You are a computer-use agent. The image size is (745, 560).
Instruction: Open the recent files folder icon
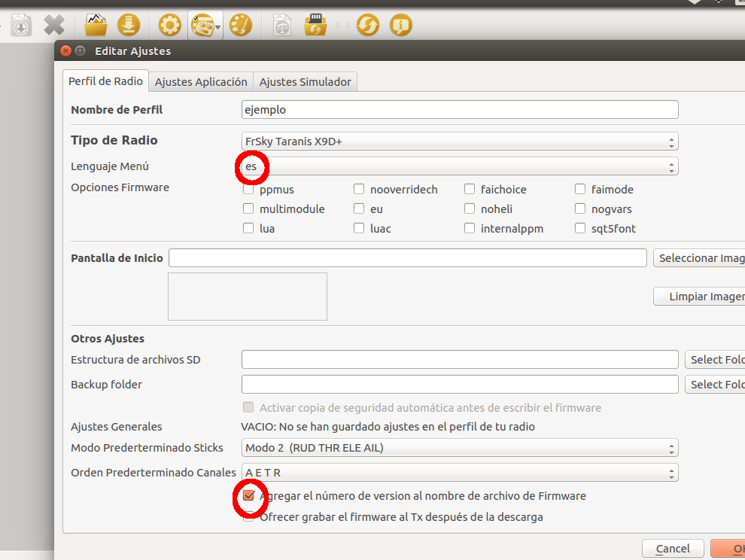[x=96, y=25]
